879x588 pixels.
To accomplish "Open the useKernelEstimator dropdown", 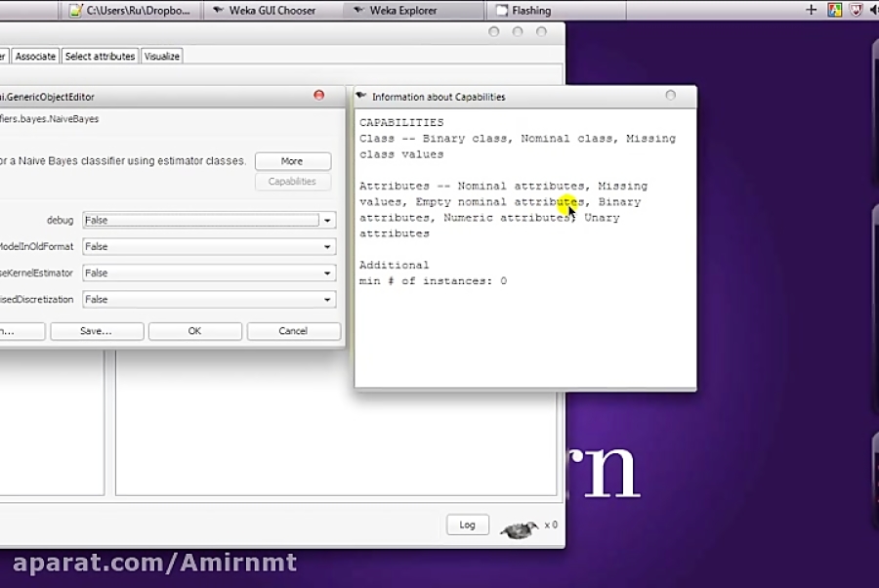I will click(x=326, y=273).
